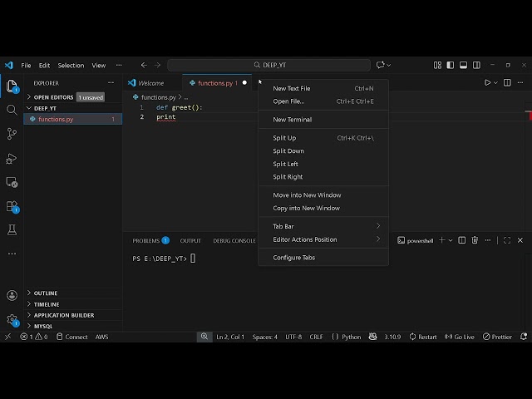Image resolution: width=532 pixels, height=399 pixels.
Task: Choose New Text File from context menu
Action: tap(323, 89)
